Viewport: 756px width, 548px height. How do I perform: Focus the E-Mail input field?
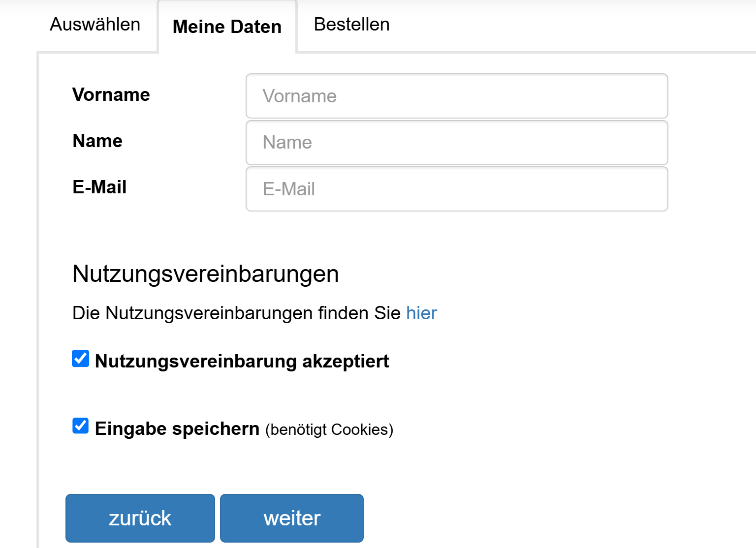pyautogui.click(x=456, y=189)
